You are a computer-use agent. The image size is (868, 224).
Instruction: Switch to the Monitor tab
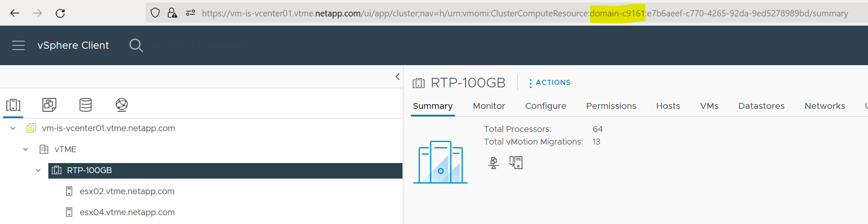489,106
